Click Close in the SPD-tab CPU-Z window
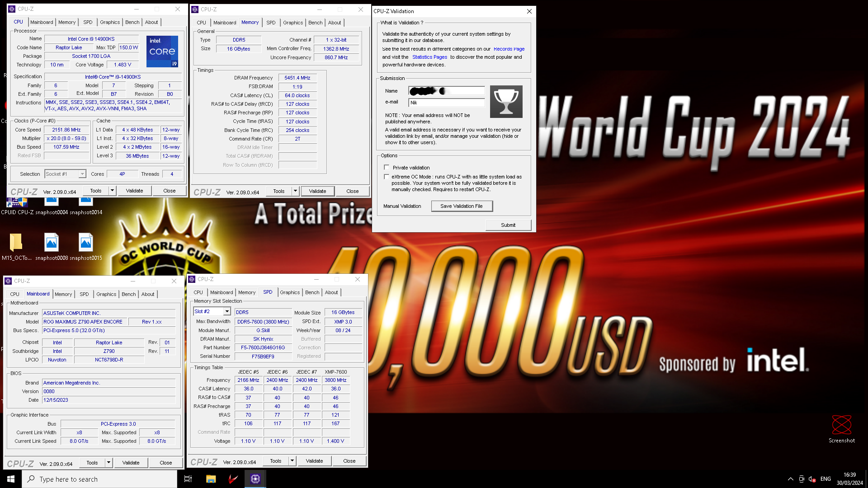868x488 pixels. coord(349,461)
